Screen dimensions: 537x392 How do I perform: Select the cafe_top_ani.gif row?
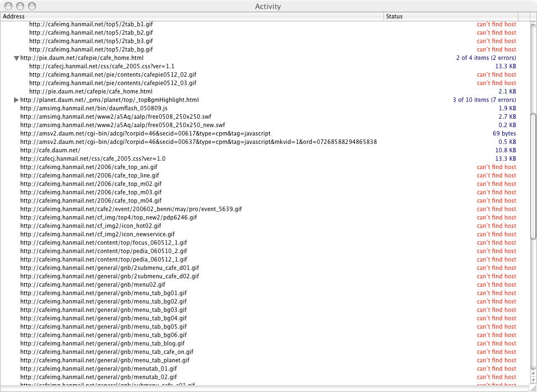265,167
